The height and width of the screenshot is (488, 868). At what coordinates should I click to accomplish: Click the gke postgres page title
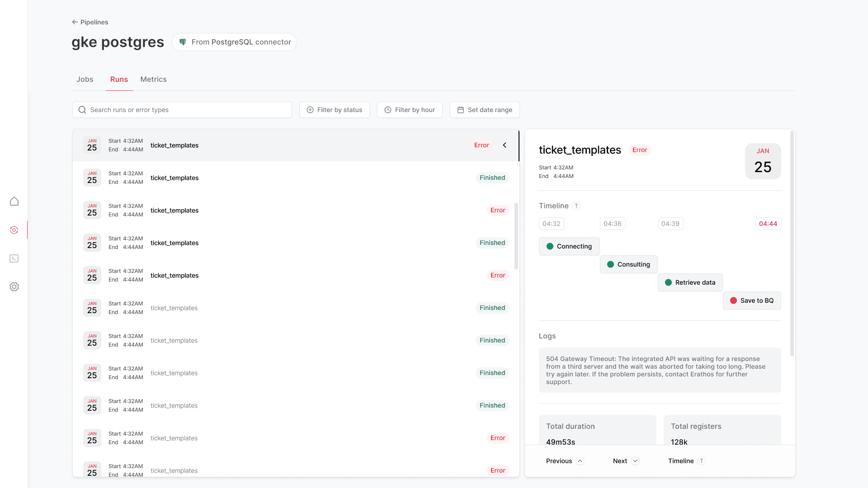click(118, 42)
